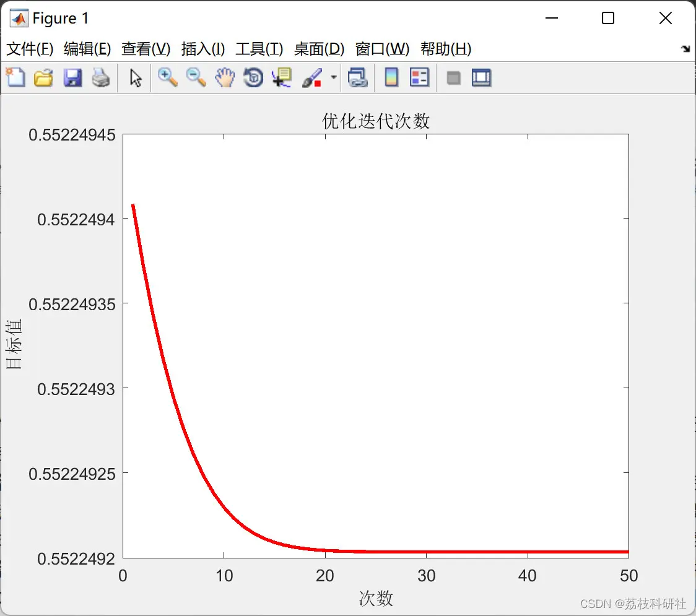Click the y-tick label 0.55224945
Image resolution: width=696 pixels, height=616 pixels.
(x=72, y=135)
